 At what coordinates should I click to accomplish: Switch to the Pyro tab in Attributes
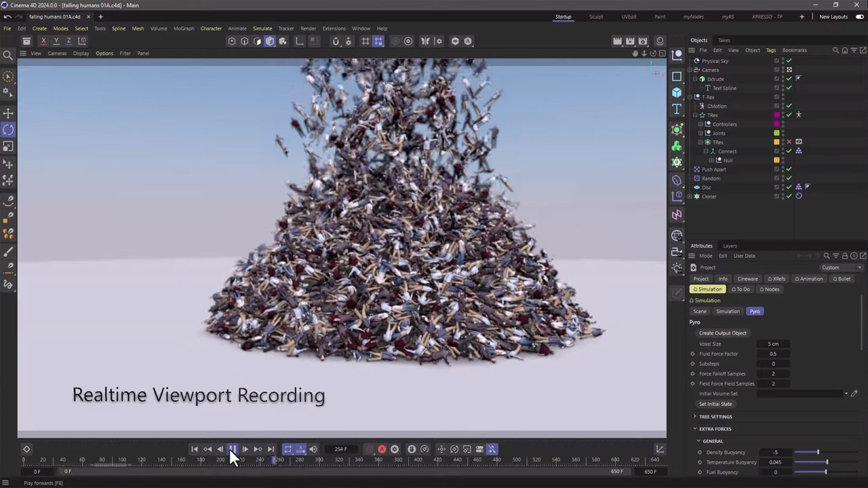[x=755, y=311]
